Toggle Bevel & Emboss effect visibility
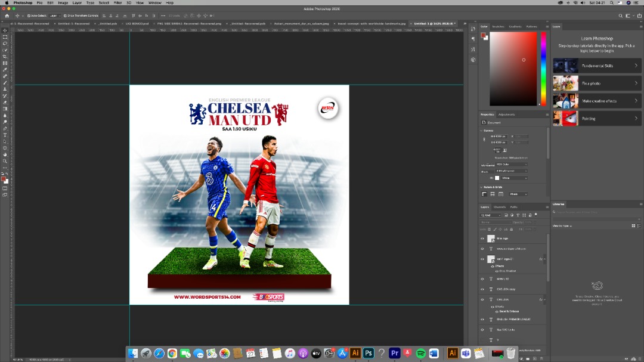 point(497,311)
